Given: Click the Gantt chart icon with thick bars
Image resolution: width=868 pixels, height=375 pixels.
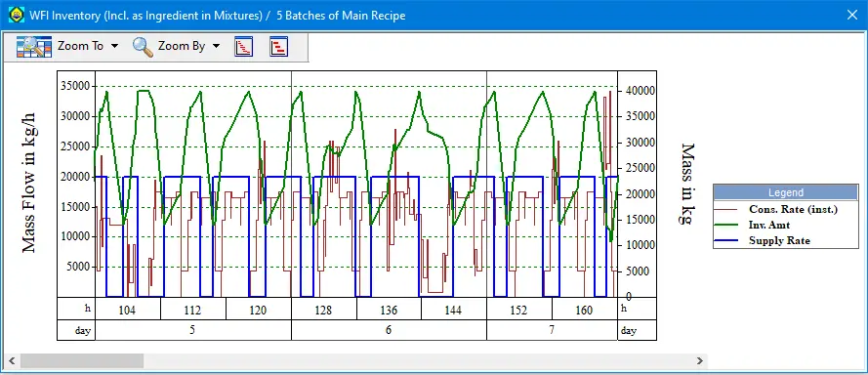Looking at the screenshot, I should [279, 47].
